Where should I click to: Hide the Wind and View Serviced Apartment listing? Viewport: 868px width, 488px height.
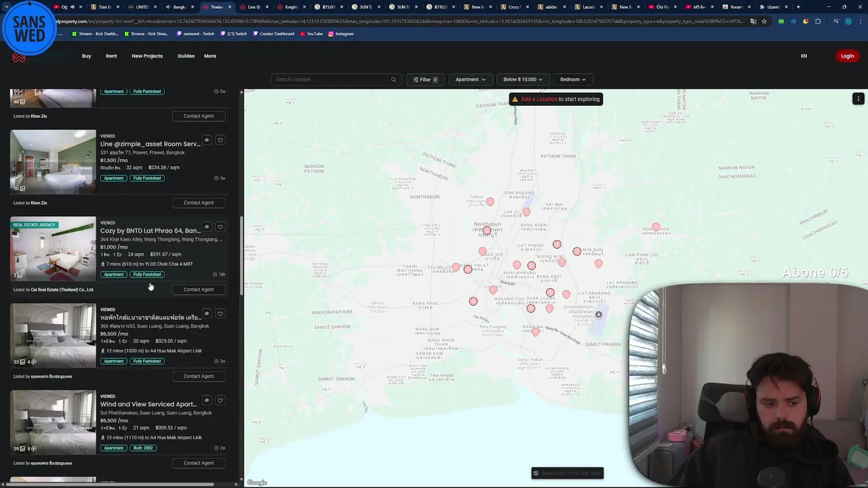click(207, 401)
